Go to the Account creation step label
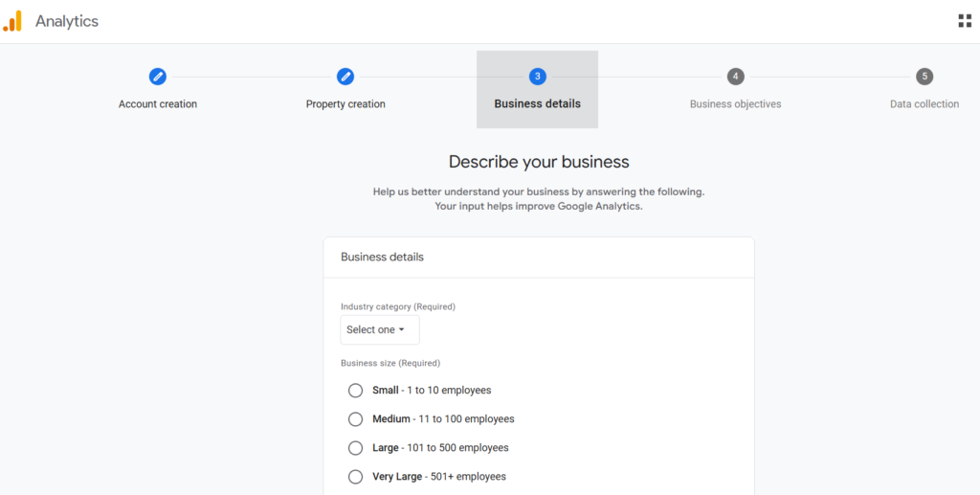This screenshot has width=980, height=495. 158,104
